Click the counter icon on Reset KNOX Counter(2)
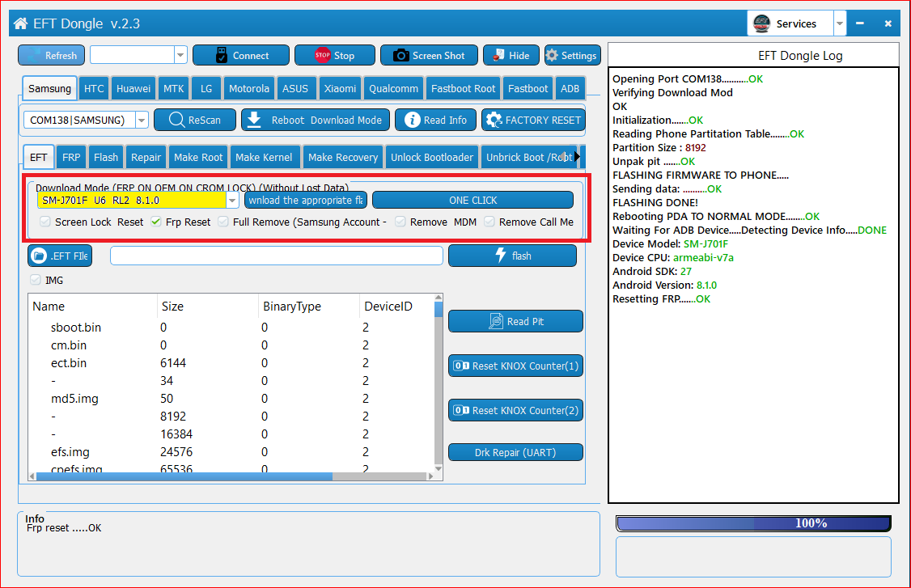911x588 pixels. tap(461, 410)
